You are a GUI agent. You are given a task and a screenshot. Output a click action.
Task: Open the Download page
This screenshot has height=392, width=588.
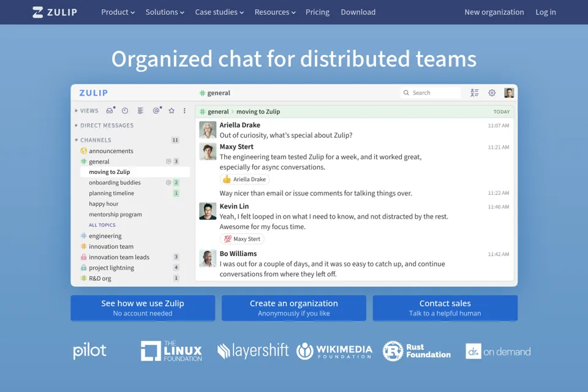click(x=358, y=12)
